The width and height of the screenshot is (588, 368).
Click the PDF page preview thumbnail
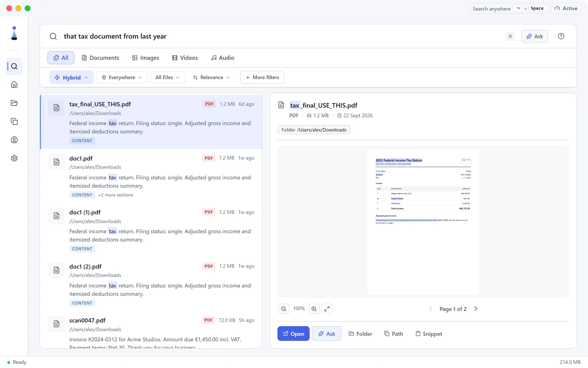coord(423,222)
